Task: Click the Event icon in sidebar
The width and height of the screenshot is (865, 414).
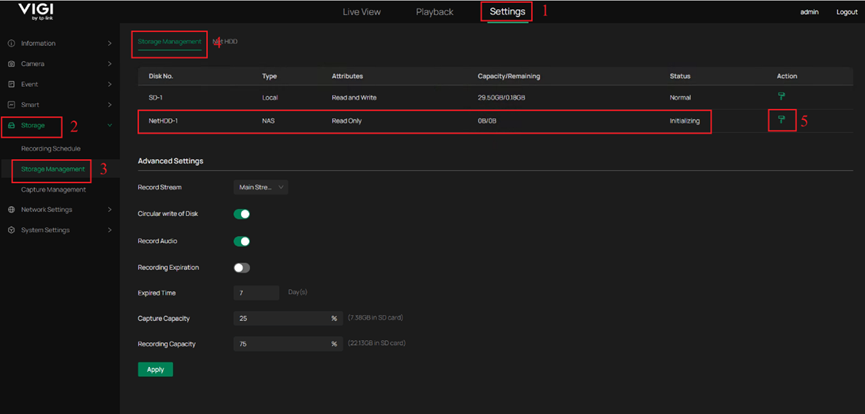Action: point(12,85)
